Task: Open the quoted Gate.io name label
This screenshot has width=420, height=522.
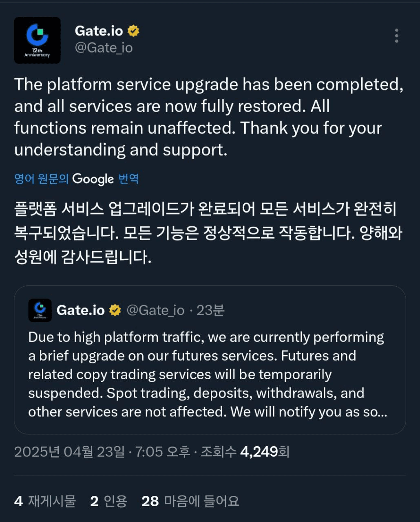Action: point(81,310)
